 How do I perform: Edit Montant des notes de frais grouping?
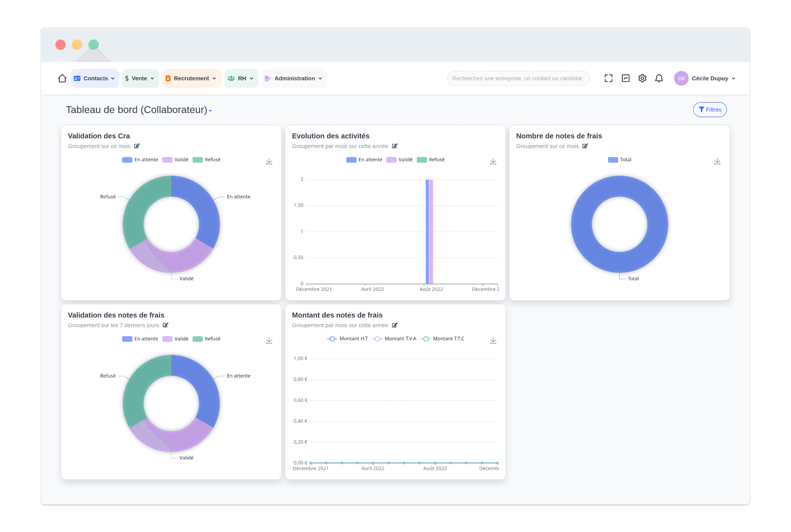[x=395, y=325]
